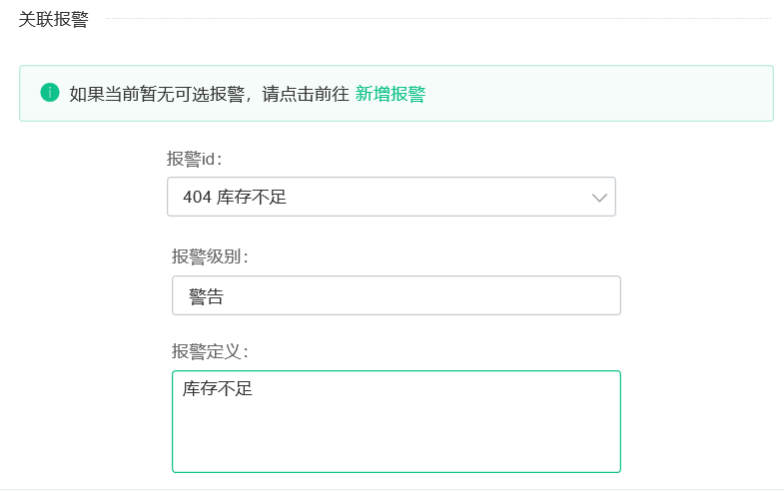Place cursor on 警告 text in level field
784x491 pixels.
pos(206,296)
